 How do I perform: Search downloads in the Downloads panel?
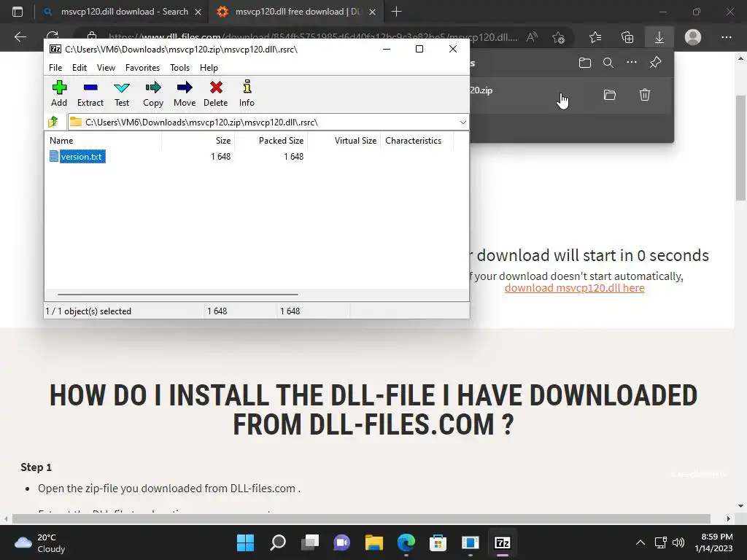point(608,63)
